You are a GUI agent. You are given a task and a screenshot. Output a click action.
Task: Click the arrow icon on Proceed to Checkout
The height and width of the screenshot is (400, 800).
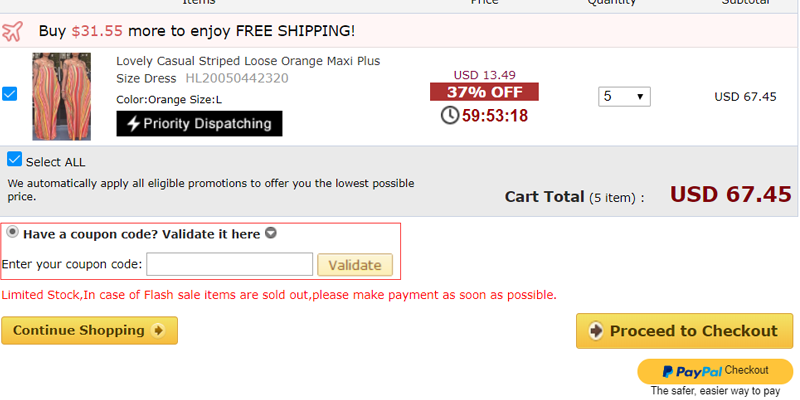[596, 331]
